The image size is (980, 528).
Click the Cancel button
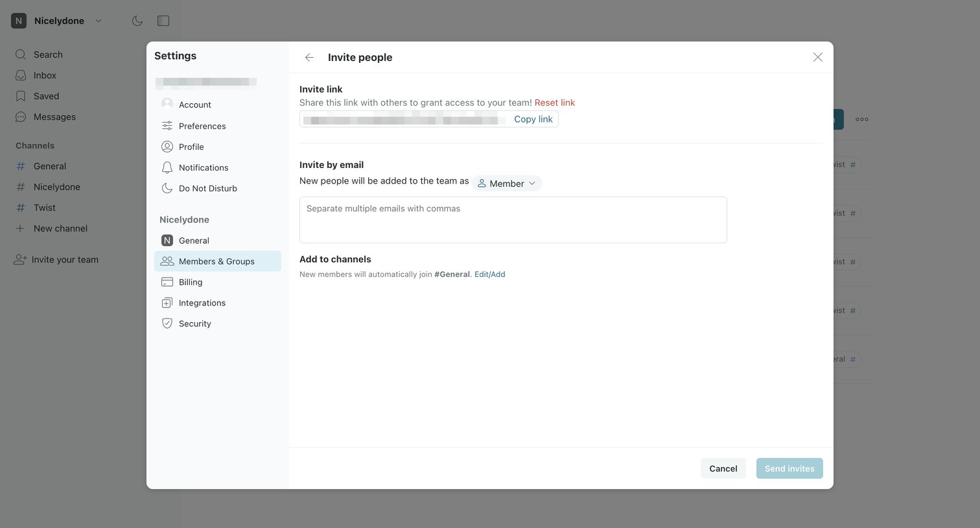(x=723, y=468)
